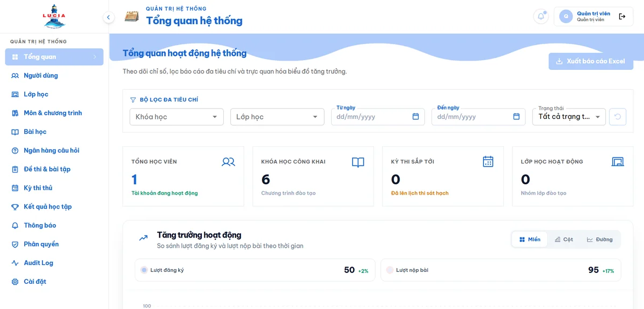Screen dimensions: 644x309
Task: Click the Phân quyền shield icon
Action: tap(15, 245)
